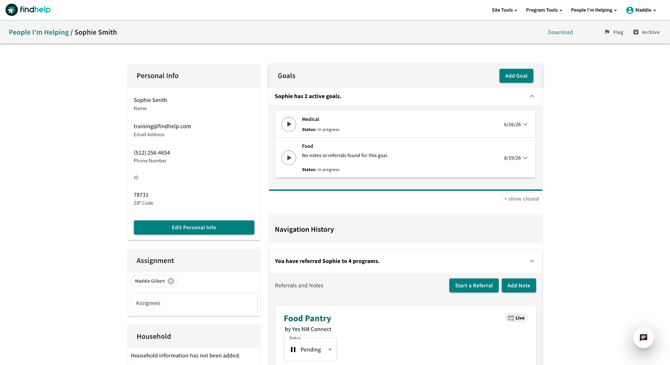Click Add Goal button
This screenshot has width=670, height=365.
coord(516,76)
